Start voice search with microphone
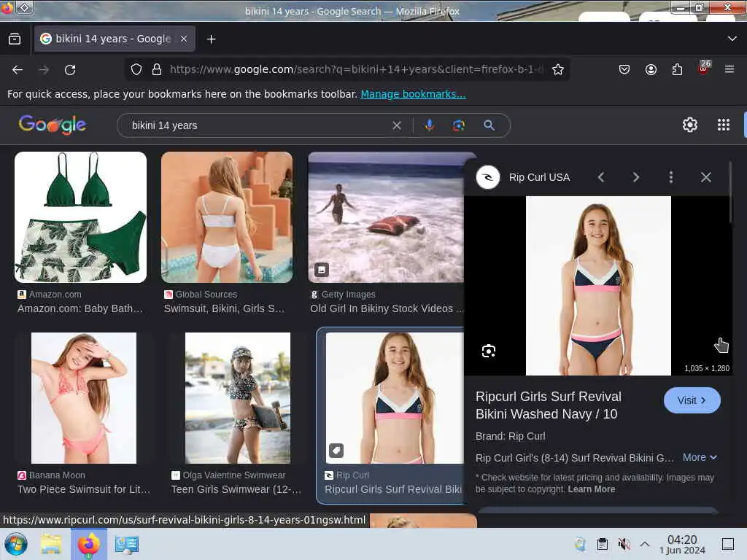The width and height of the screenshot is (747, 560). point(429,125)
